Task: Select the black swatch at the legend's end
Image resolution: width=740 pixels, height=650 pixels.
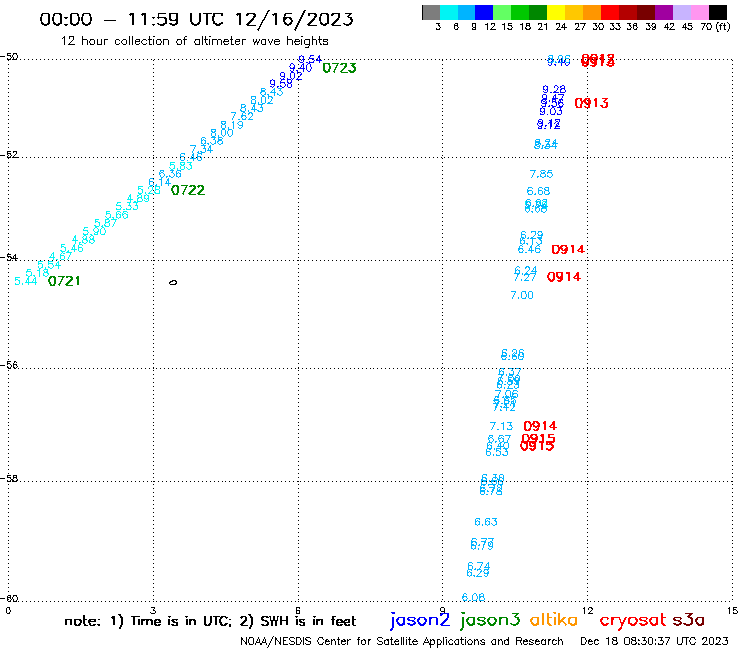Action: click(718, 12)
